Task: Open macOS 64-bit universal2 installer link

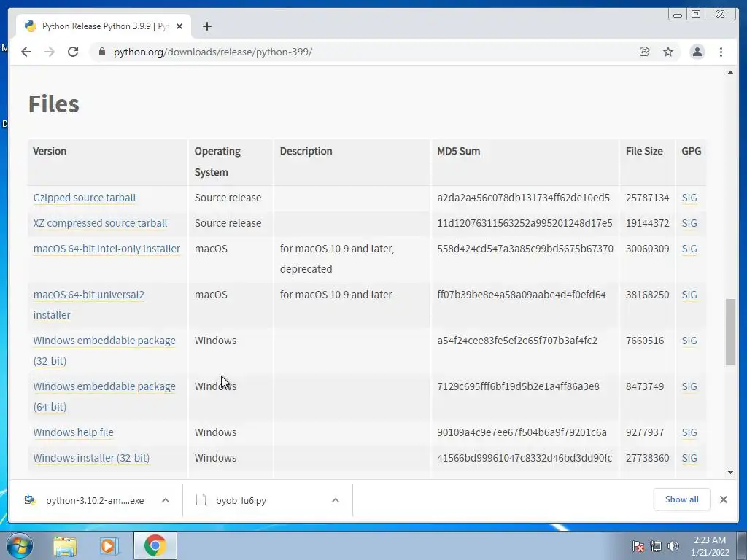Action: (x=88, y=305)
